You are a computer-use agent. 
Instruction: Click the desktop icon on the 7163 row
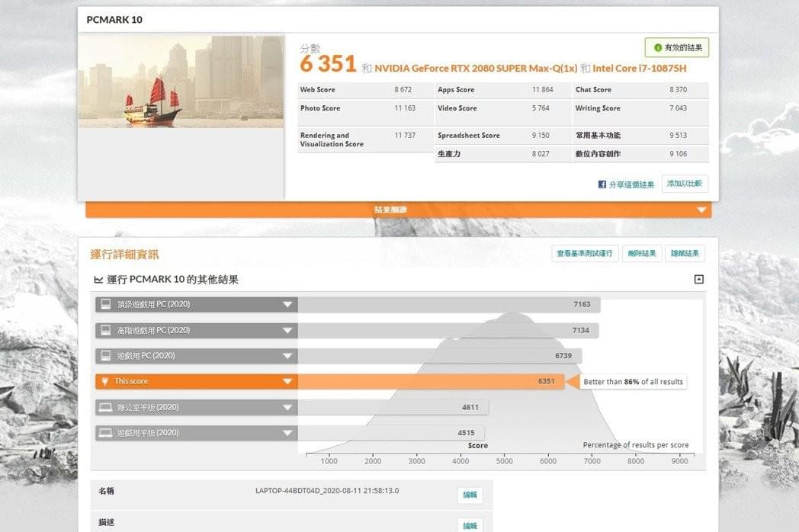click(105, 304)
